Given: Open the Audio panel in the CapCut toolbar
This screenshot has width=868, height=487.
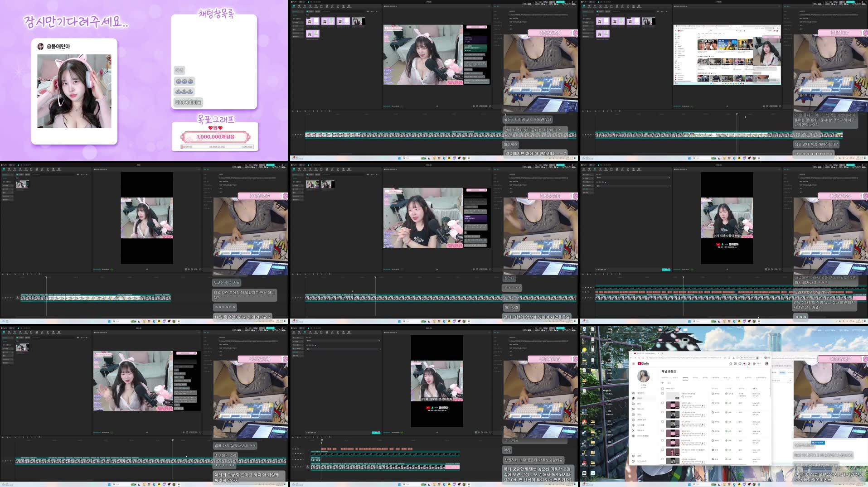Looking at the screenshot, I should coord(299,6).
